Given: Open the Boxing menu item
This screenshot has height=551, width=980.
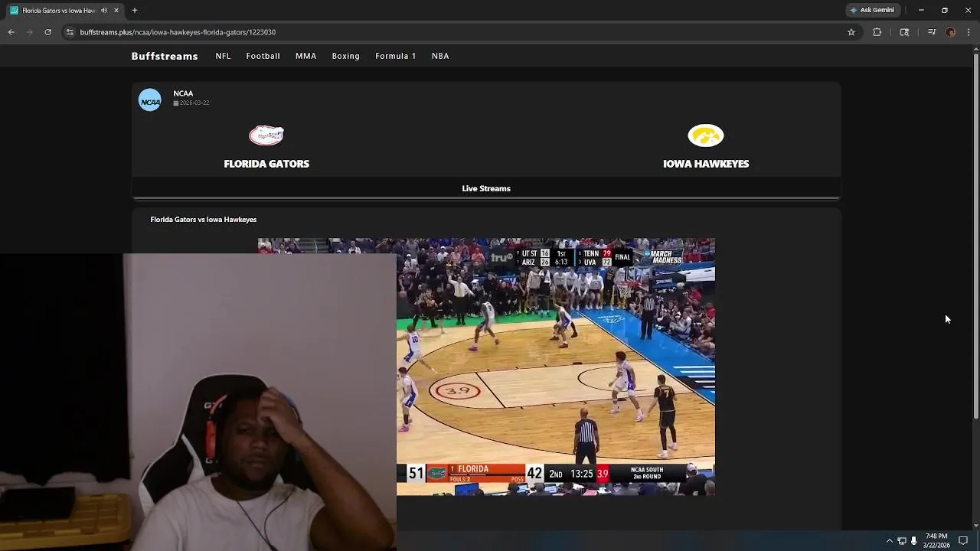Looking at the screenshot, I should 346,56.
